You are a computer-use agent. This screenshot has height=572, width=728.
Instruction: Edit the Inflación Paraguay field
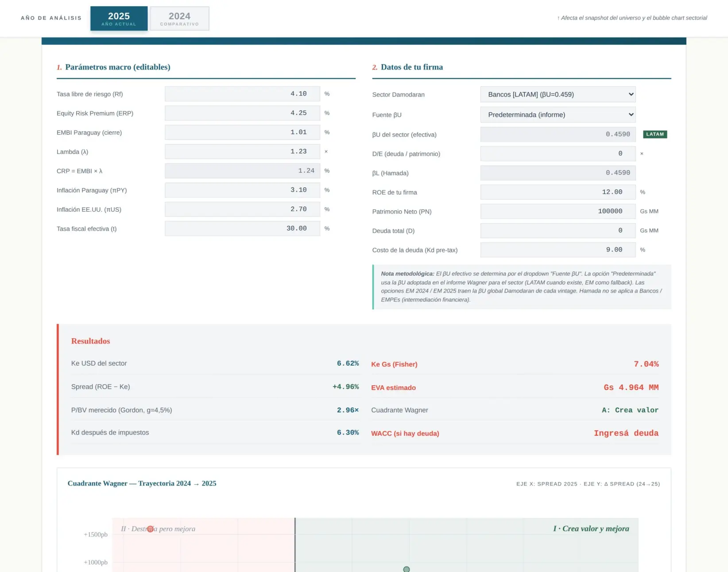click(x=242, y=190)
